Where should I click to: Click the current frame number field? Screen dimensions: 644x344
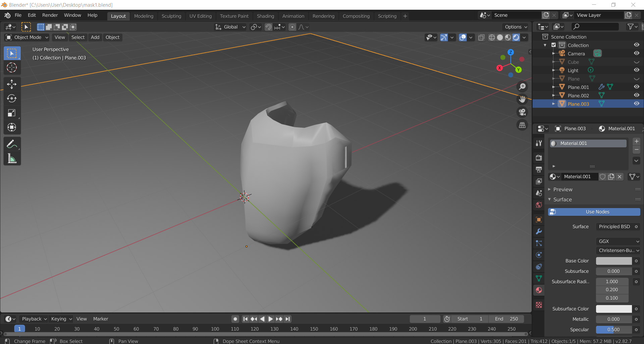coord(425,319)
